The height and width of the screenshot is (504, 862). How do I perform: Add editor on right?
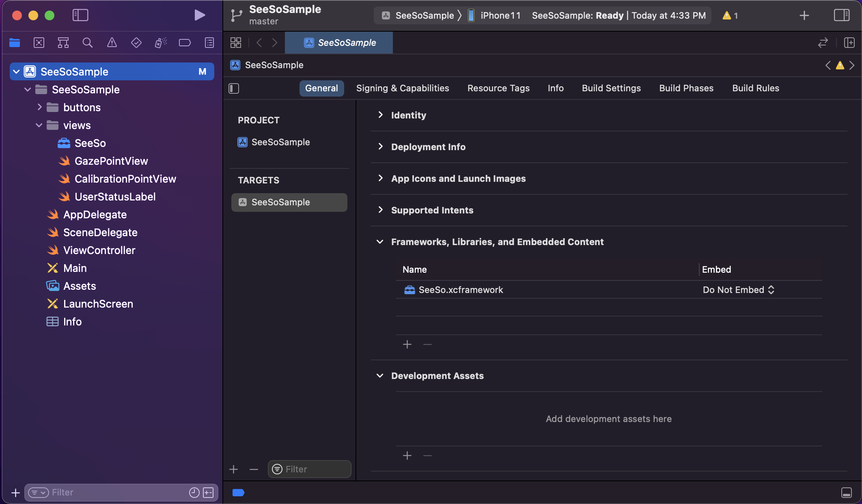click(x=849, y=43)
